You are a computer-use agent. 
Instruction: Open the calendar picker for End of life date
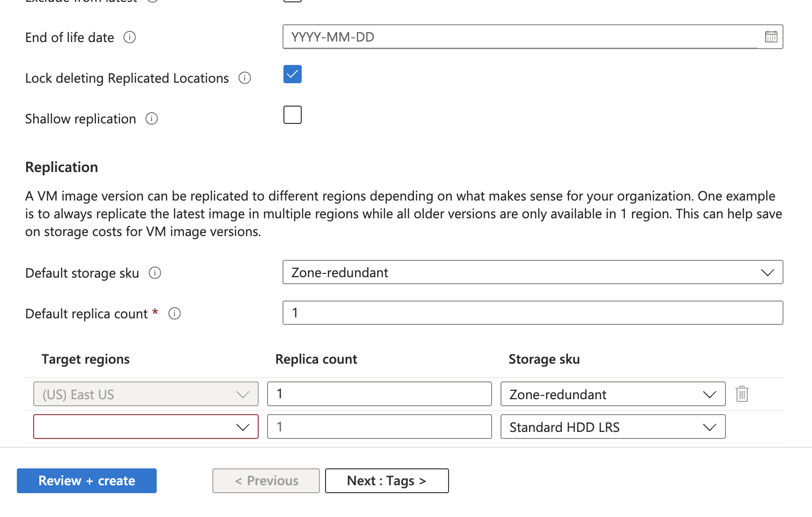771,36
